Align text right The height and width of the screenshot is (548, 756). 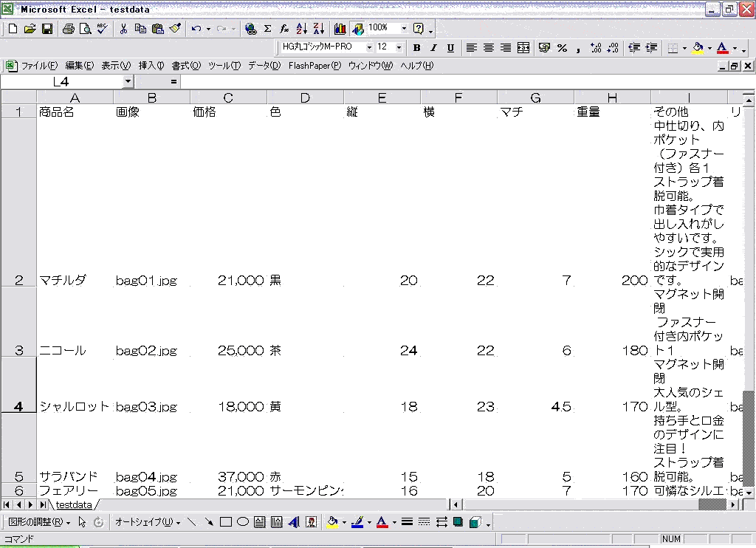506,48
